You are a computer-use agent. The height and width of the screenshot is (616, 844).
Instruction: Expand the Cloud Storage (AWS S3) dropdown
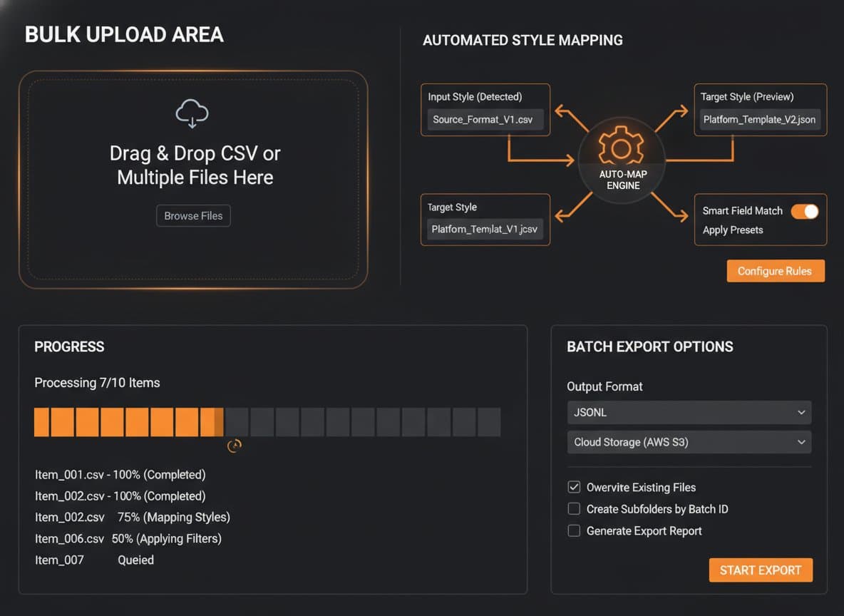(x=689, y=442)
